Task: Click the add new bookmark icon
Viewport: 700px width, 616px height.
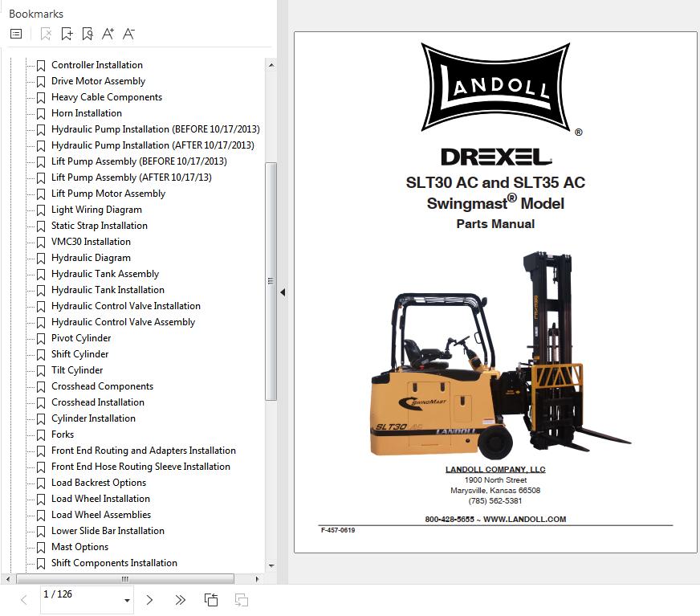Action: coord(67,34)
